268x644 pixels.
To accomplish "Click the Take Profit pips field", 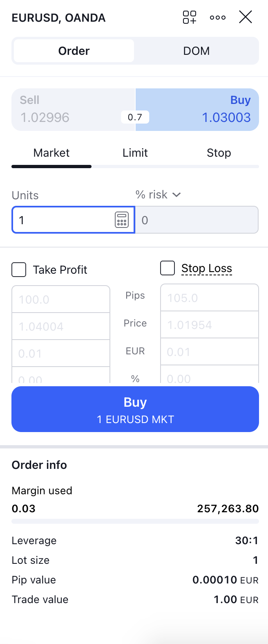I will pos(61,299).
